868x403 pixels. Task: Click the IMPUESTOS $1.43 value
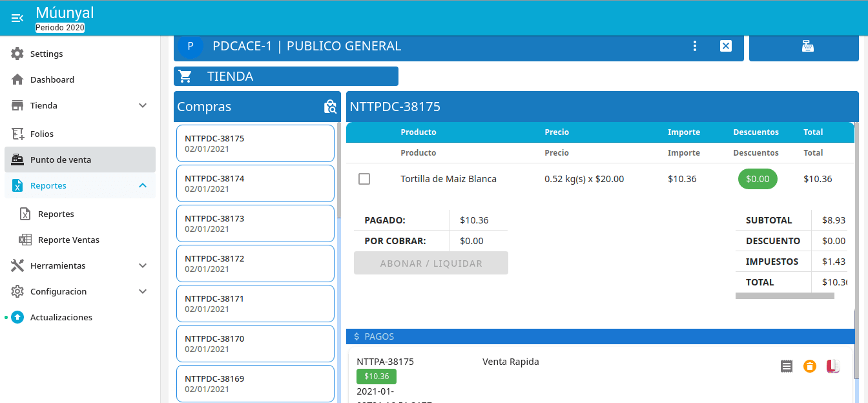pos(834,262)
